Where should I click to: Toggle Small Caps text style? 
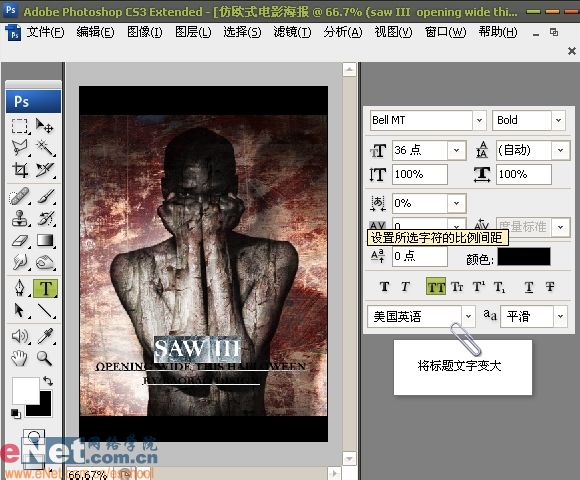[457, 287]
